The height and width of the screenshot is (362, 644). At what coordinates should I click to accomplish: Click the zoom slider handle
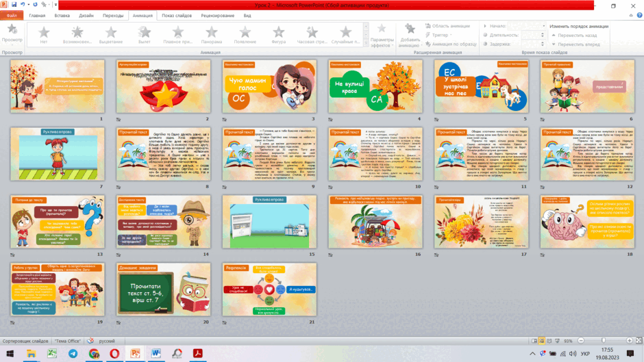pyautogui.click(x=604, y=341)
